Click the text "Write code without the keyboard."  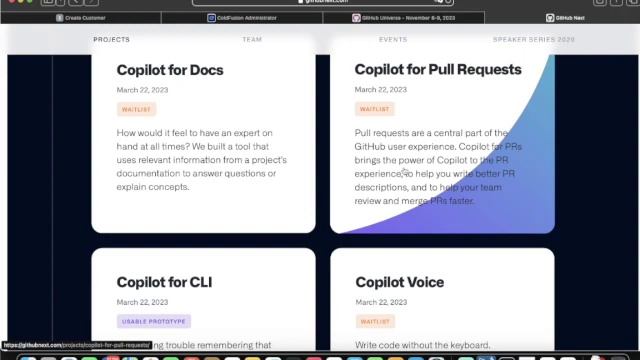(422, 345)
